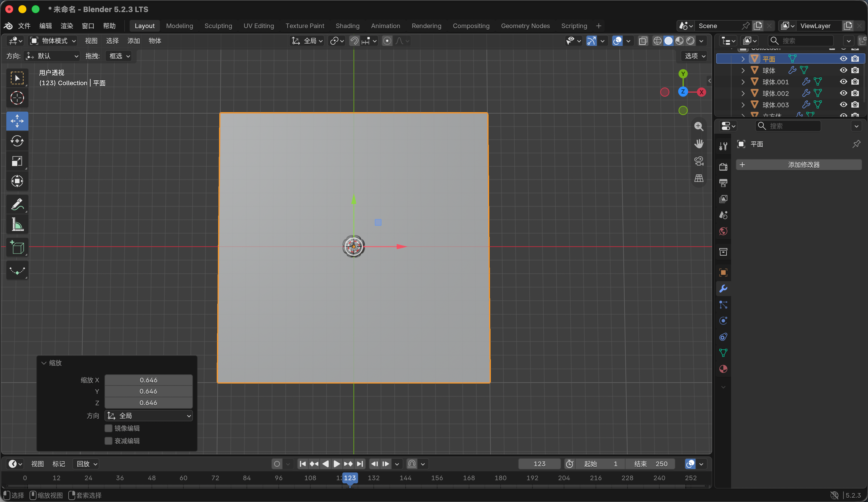Switch to the Geometry Nodes workspace tab
The height and width of the screenshot is (502, 868).
[x=525, y=26]
